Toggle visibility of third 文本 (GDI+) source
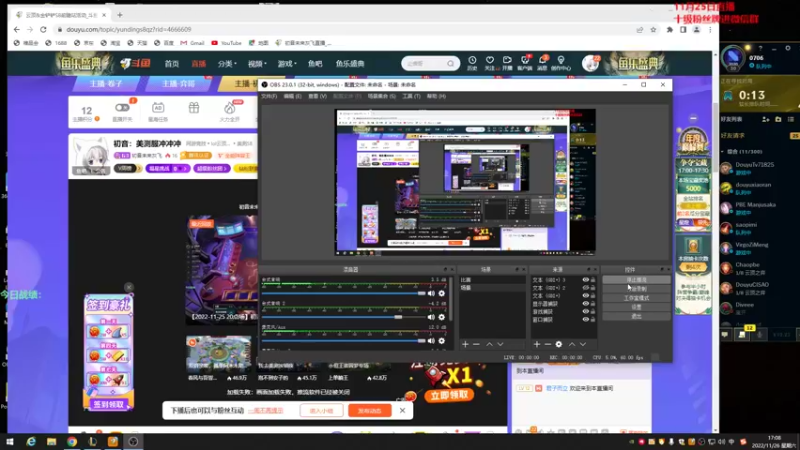Screen dimensions: 800x450 click(586, 295)
